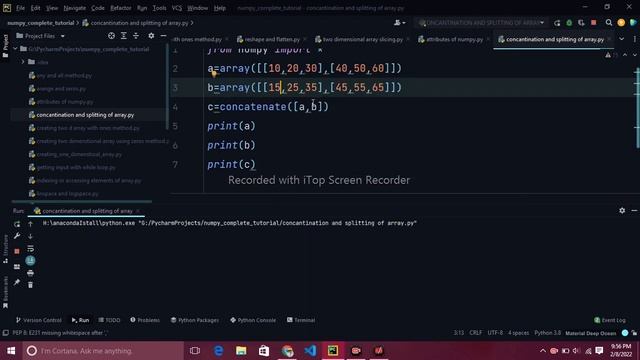Open the Problems tool window

pos(145,320)
